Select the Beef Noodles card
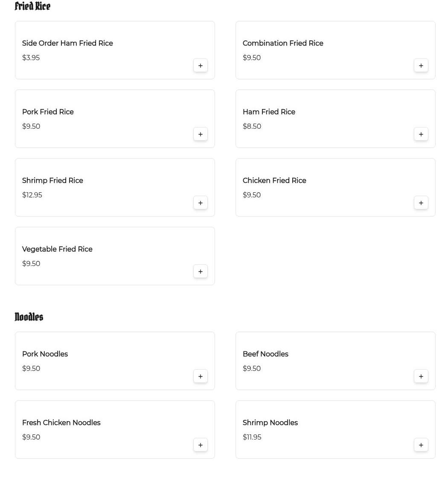The image size is (448, 492). [335, 361]
